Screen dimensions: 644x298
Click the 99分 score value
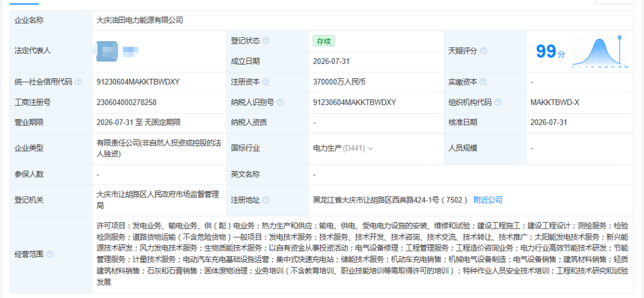click(x=550, y=51)
